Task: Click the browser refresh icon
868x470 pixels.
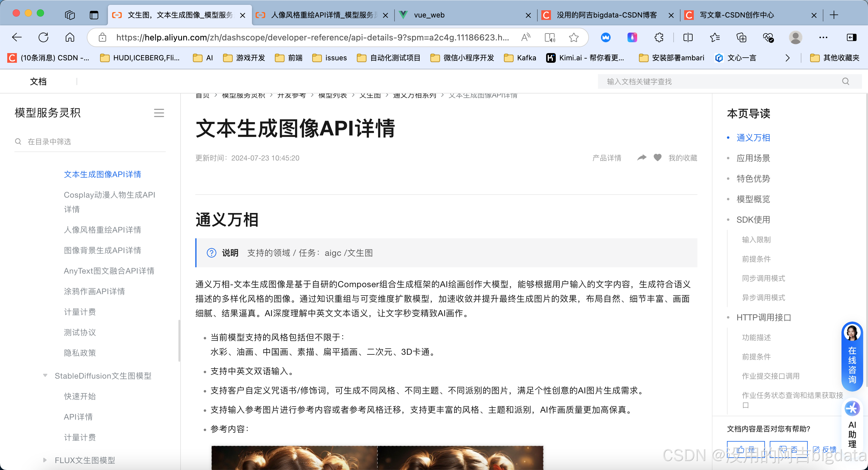Action: click(43, 37)
